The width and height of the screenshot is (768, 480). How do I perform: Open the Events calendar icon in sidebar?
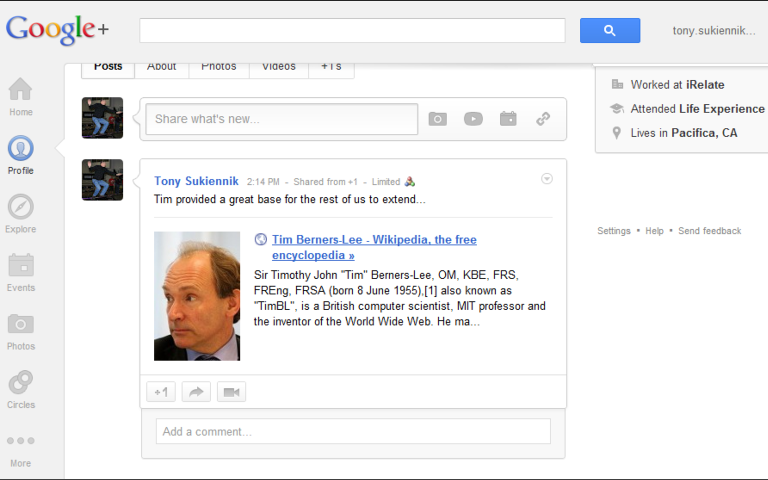(21, 265)
